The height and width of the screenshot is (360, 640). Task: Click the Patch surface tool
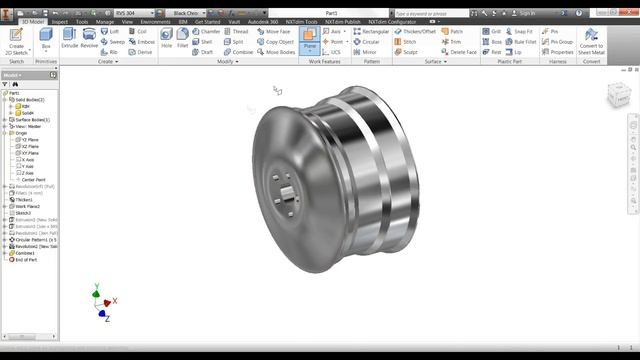coord(452,31)
